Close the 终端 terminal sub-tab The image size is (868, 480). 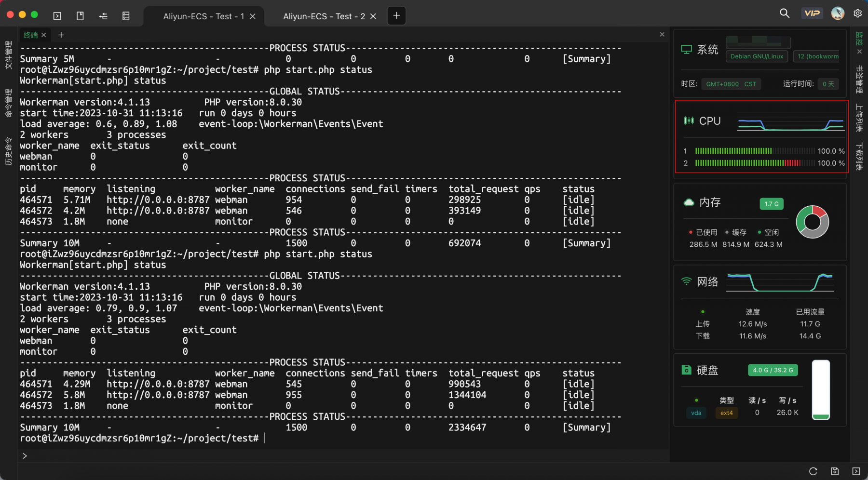(x=44, y=35)
